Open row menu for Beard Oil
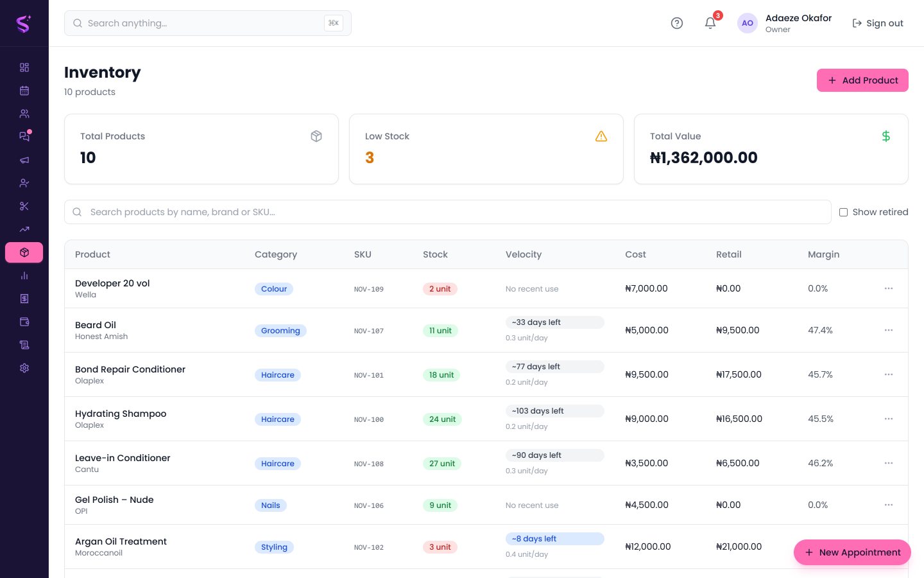Image resolution: width=924 pixels, height=578 pixels. tap(889, 330)
